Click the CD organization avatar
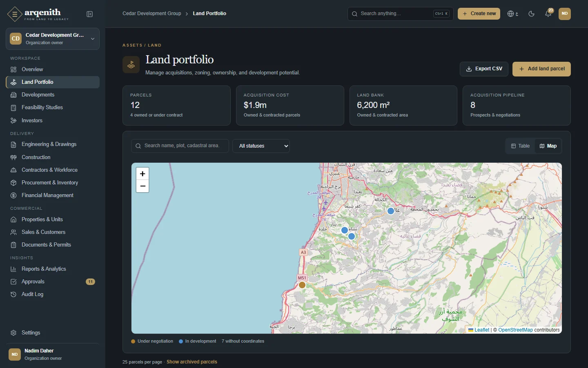The height and width of the screenshot is (368, 588). pos(16,39)
